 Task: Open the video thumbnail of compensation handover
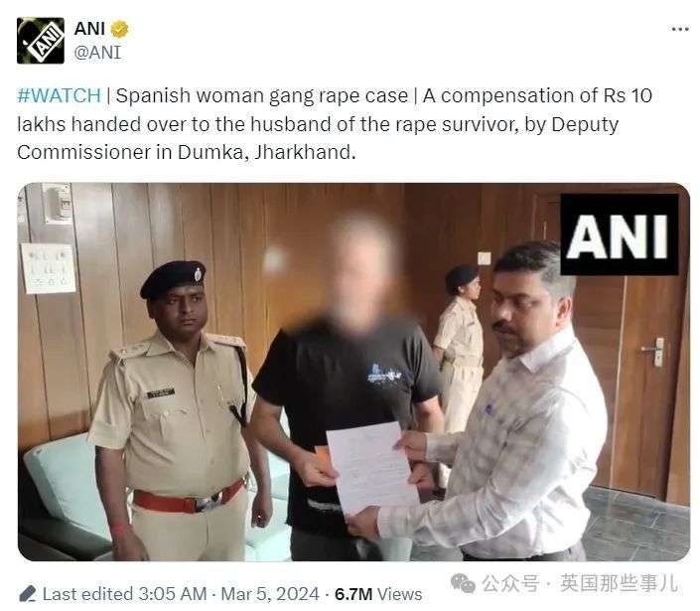(x=353, y=372)
